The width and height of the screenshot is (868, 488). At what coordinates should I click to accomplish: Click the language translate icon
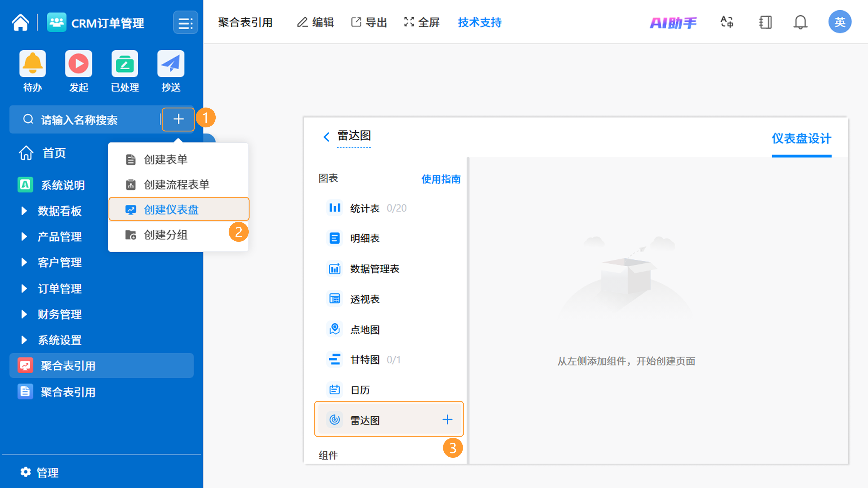tap(727, 23)
